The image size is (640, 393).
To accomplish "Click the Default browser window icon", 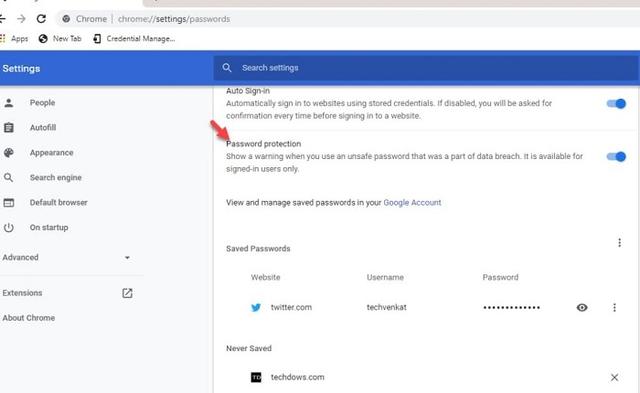I will pos(9,202).
